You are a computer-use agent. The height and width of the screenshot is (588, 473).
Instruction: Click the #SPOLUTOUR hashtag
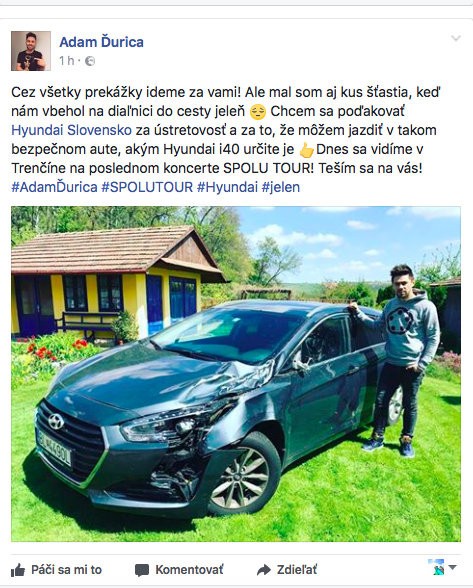pos(147,187)
